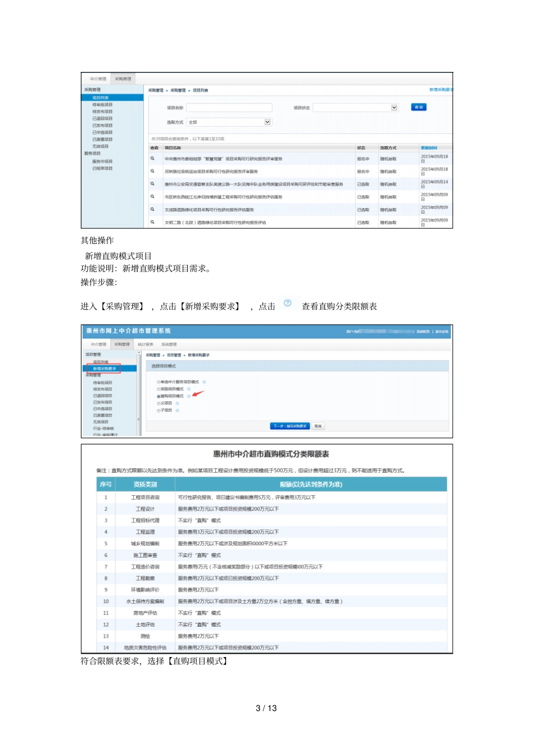Switch to 采购管理 tab in project list screenshot
The height and width of the screenshot is (756, 534).
point(123,79)
